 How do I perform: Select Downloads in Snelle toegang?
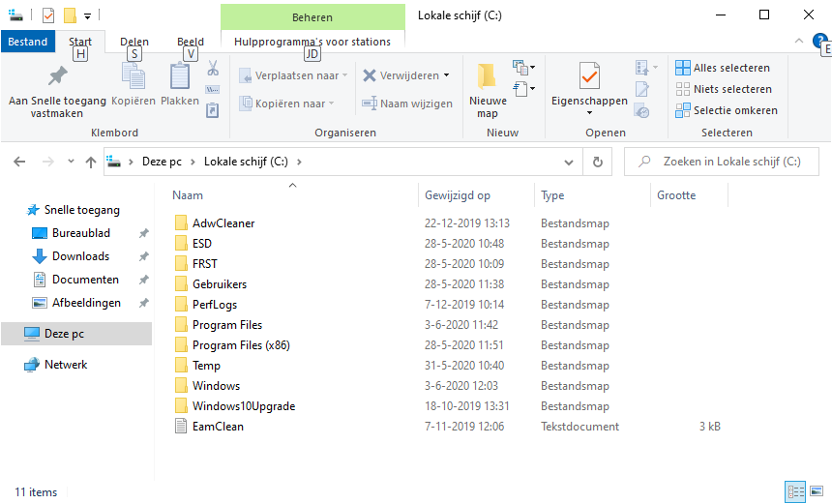[x=80, y=256]
